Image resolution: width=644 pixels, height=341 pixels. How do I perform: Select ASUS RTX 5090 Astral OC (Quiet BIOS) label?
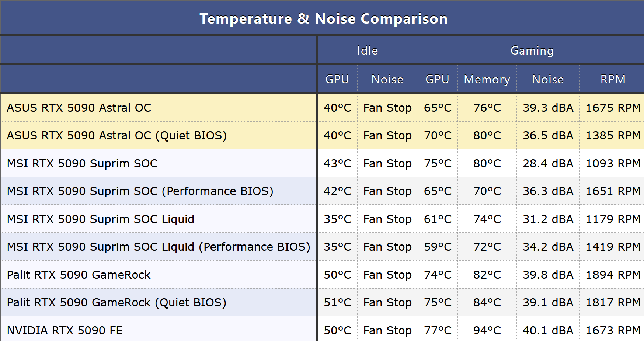pos(116,135)
